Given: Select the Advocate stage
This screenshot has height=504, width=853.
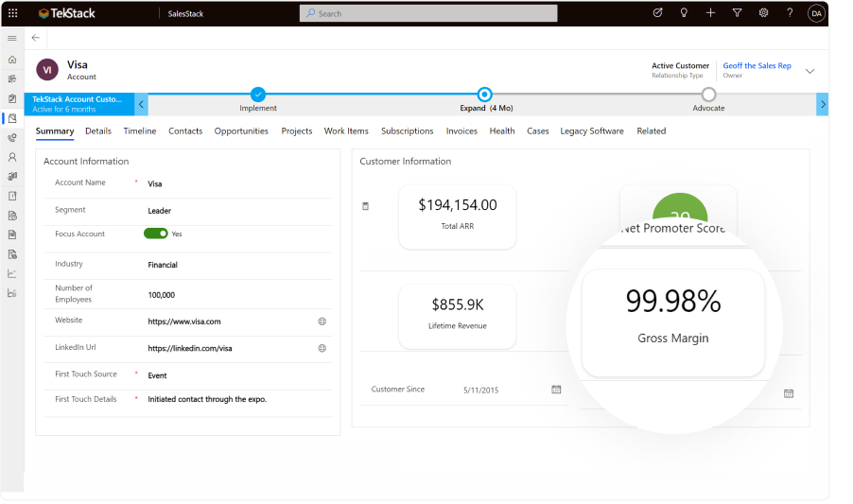Looking at the screenshot, I should 708,95.
